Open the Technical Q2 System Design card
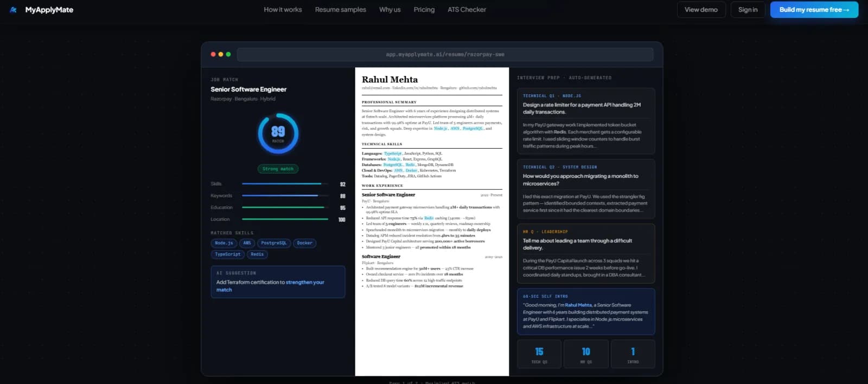 586,189
